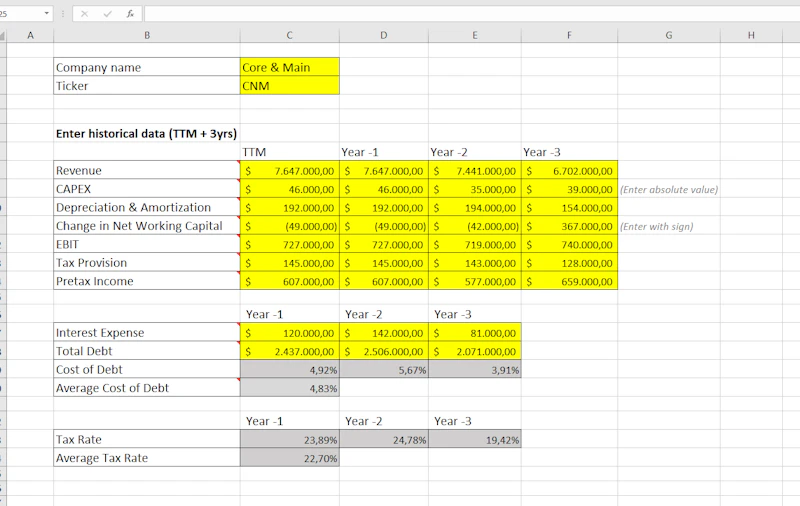Click the 'Total Debt' row label
800x506 pixels.
[x=147, y=350]
